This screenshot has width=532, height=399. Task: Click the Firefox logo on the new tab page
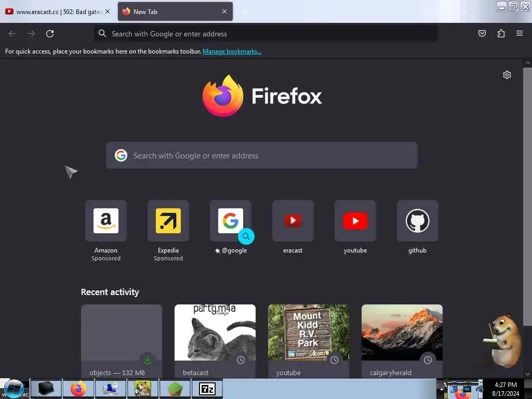tap(222, 96)
